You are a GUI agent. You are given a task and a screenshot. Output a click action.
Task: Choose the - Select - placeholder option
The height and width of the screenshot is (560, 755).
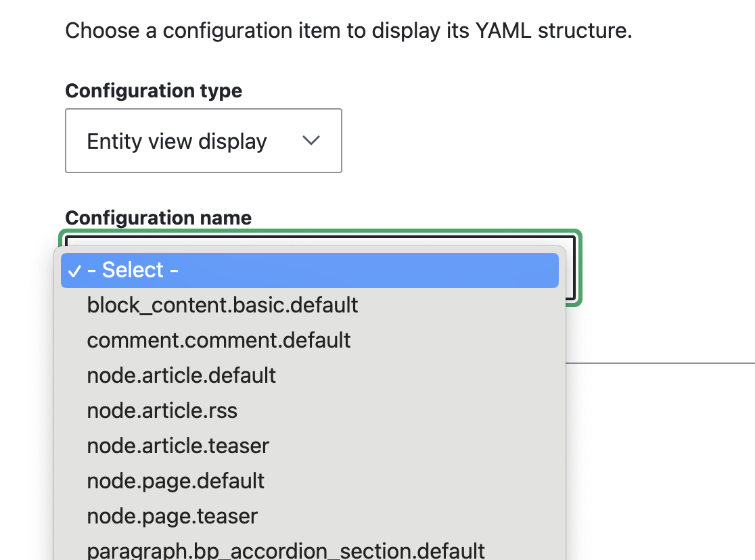133,271
